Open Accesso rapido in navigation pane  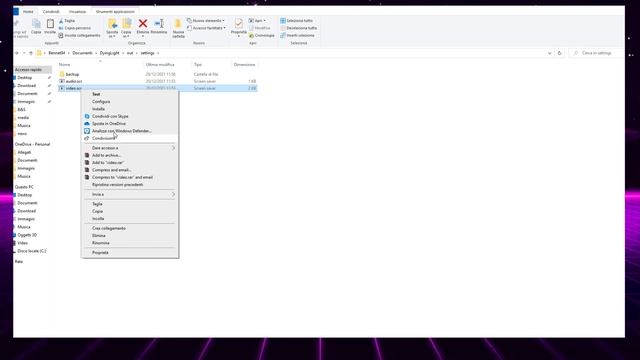(28, 70)
